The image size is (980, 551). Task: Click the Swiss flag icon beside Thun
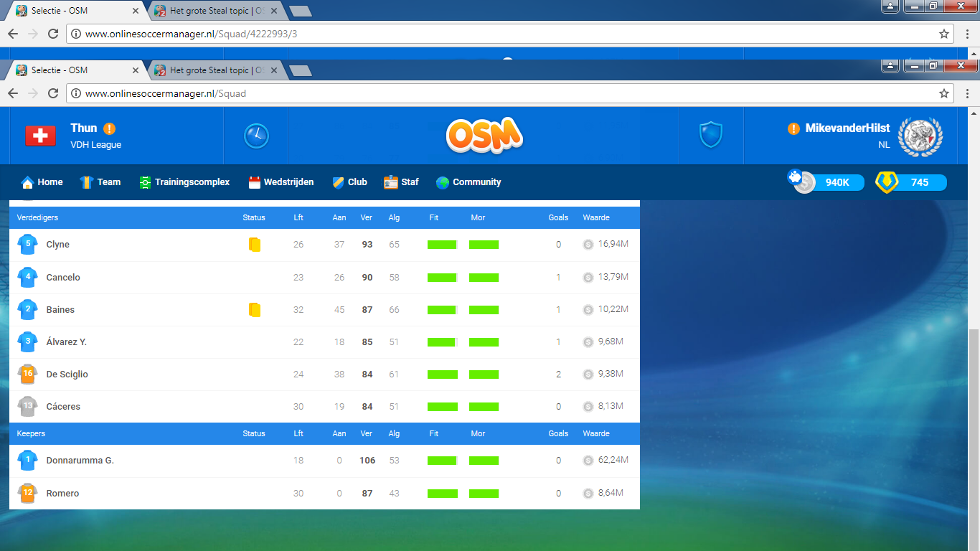coord(40,136)
